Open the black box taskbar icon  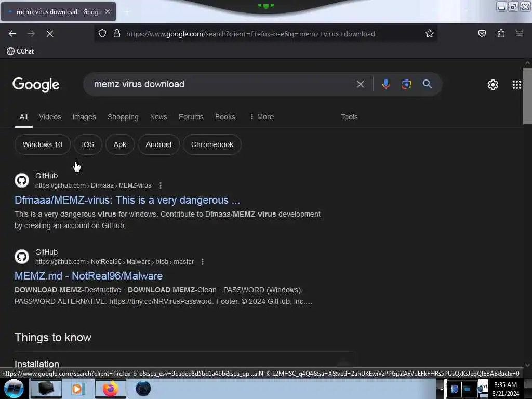coord(46,389)
